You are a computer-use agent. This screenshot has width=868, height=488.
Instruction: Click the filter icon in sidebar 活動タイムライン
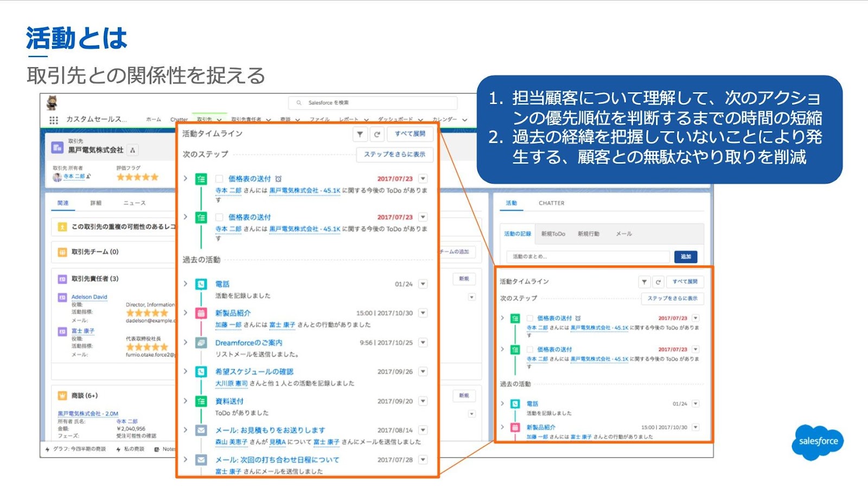point(644,282)
